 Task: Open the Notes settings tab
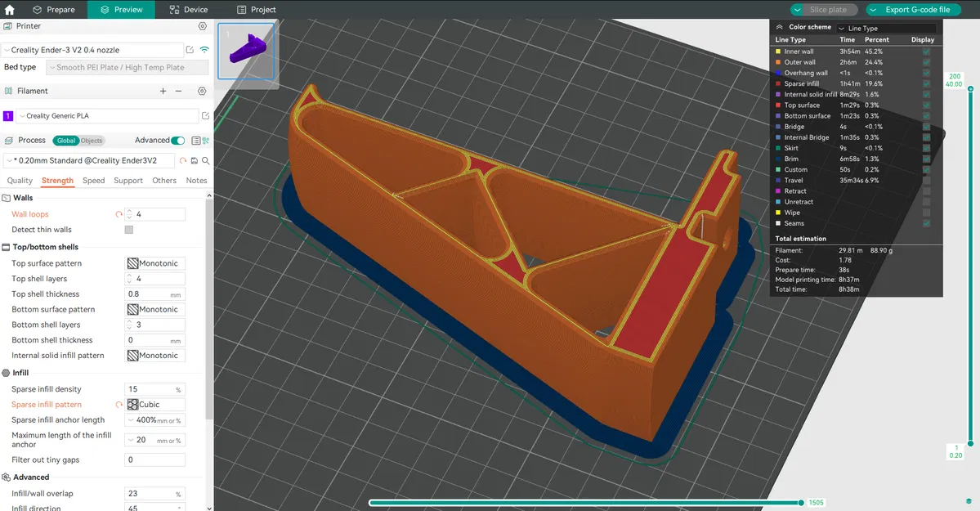[x=196, y=181]
